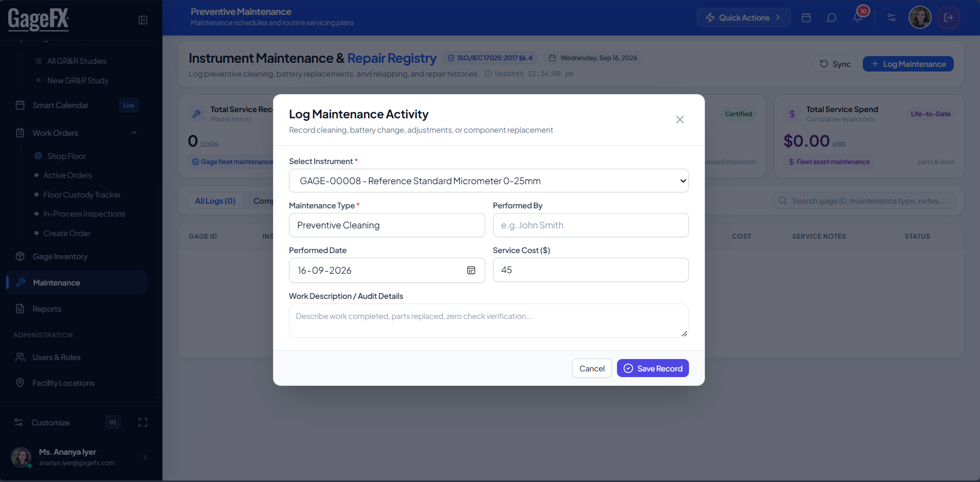Click the Log Maintenance button
980x482 pixels.
pyautogui.click(x=908, y=64)
